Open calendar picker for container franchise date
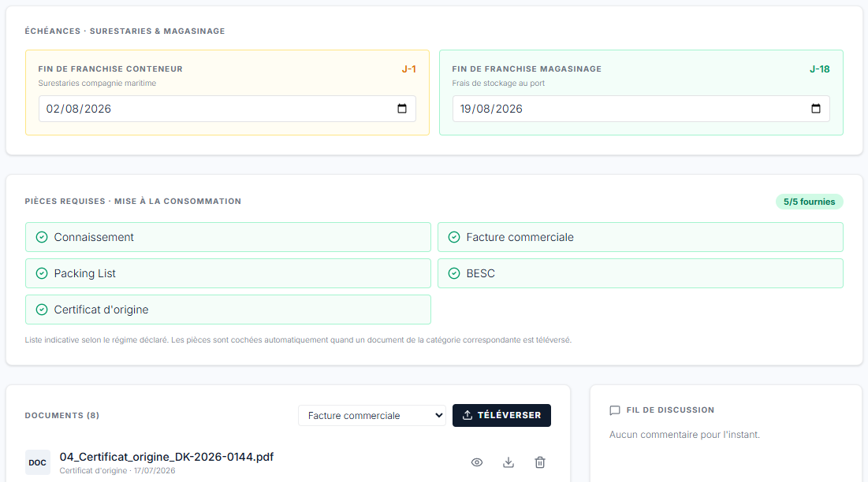The width and height of the screenshot is (868, 482). 402,109
